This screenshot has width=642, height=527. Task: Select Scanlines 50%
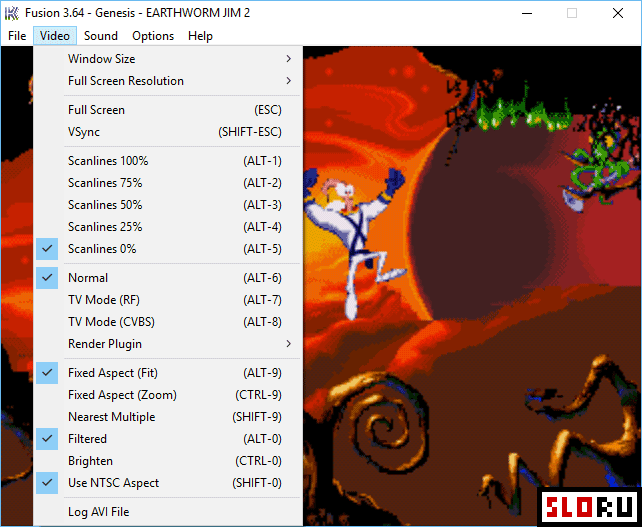pos(168,205)
